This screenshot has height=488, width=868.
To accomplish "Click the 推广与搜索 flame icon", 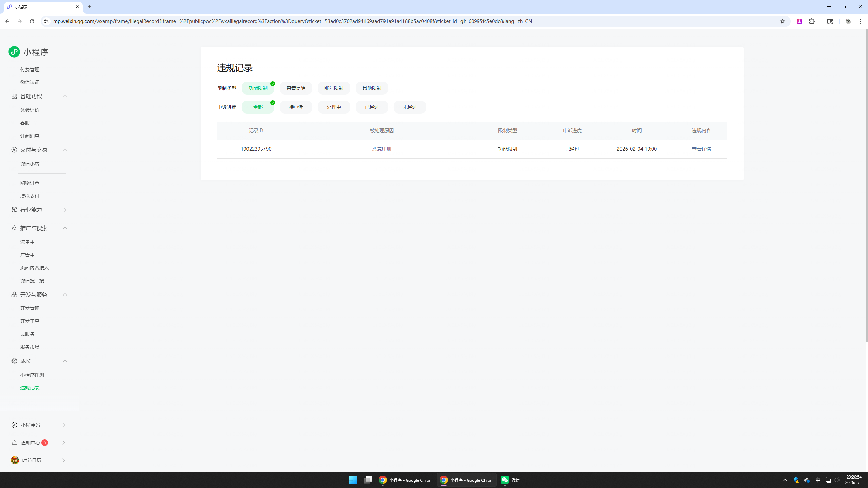I will coord(14,228).
